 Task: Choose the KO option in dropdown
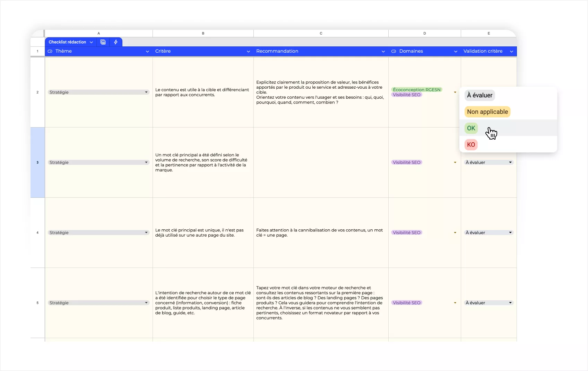471,145
